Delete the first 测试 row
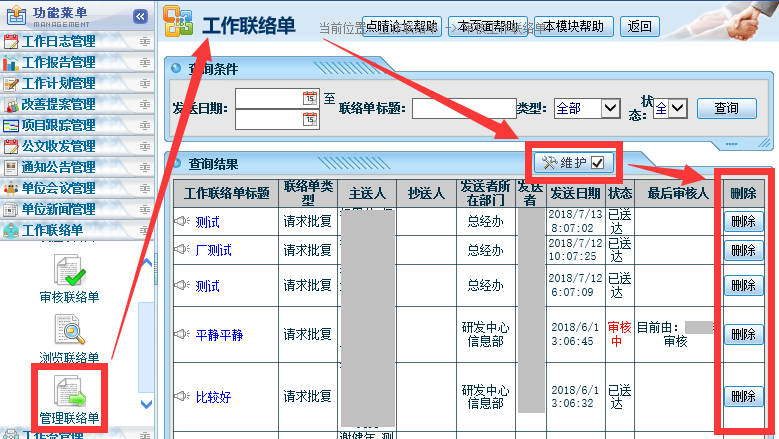779x439 pixels. tap(742, 221)
